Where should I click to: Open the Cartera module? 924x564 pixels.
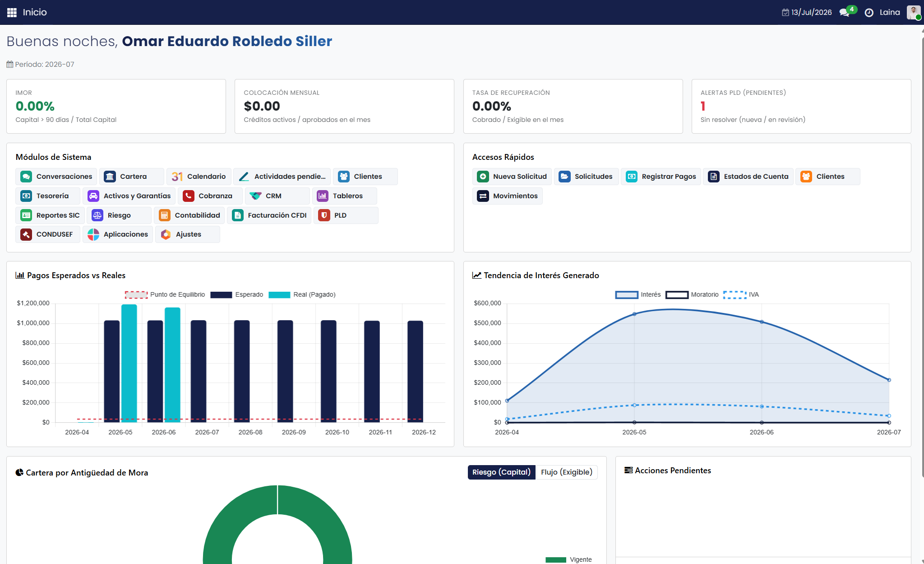(131, 177)
